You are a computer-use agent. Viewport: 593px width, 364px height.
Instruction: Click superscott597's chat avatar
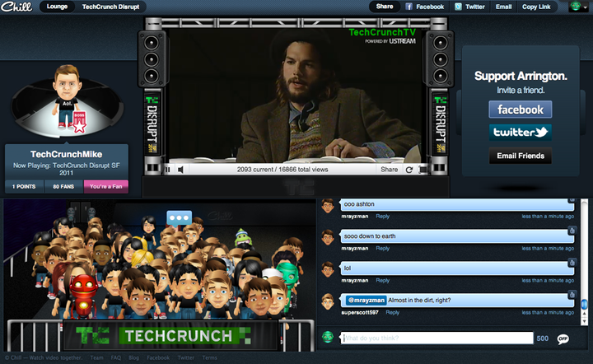328,301
